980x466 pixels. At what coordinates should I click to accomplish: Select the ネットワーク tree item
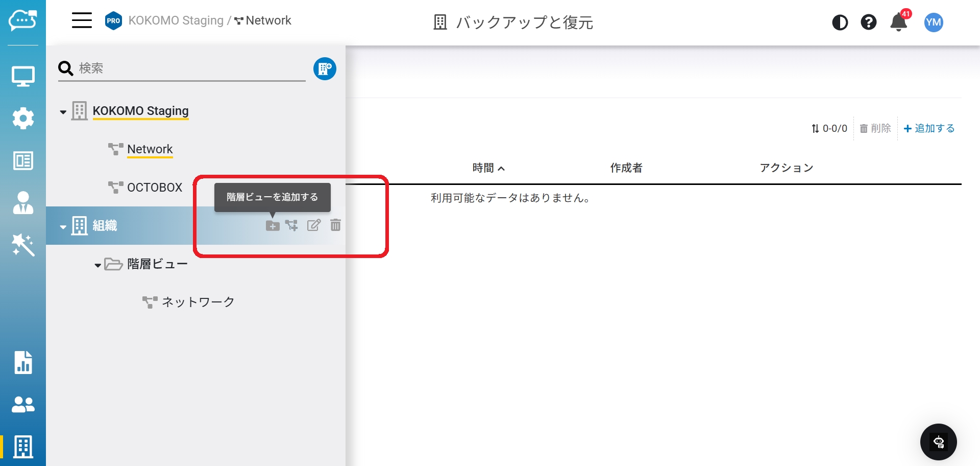(198, 302)
